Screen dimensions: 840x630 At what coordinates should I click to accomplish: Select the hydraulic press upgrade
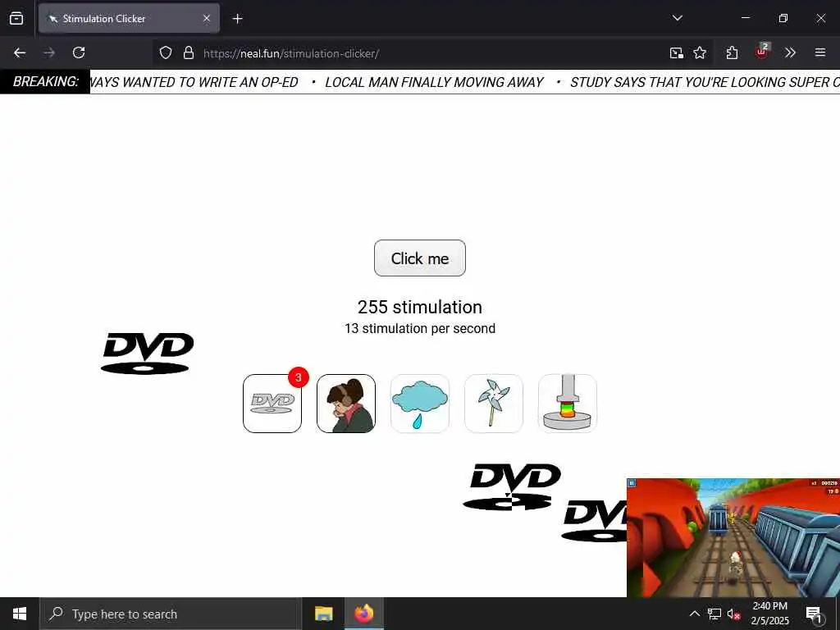(x=568, y=404)
